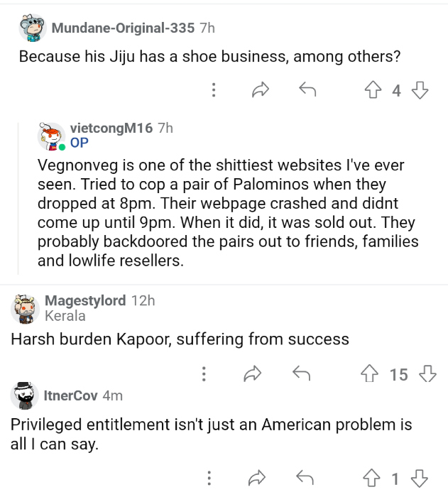Open more options on Magestylord's comment
The image size is (448, 497).
[204, 374]
